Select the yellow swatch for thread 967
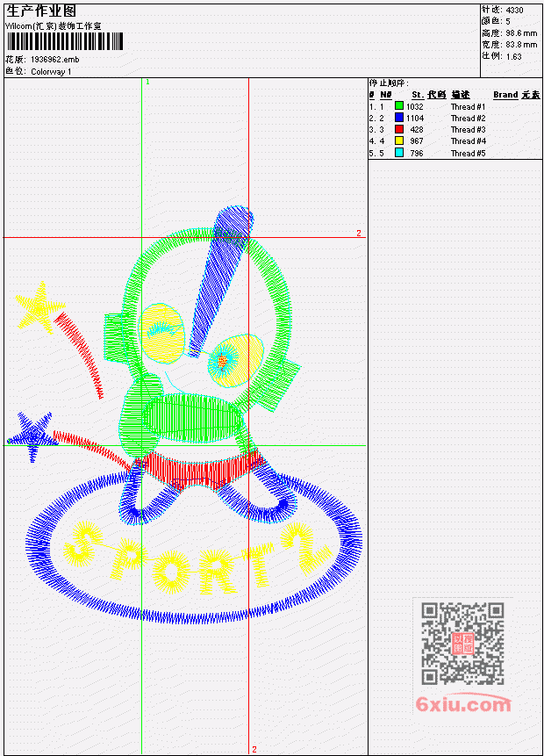Viewport: 544px width, 756px height. [399, 140]
